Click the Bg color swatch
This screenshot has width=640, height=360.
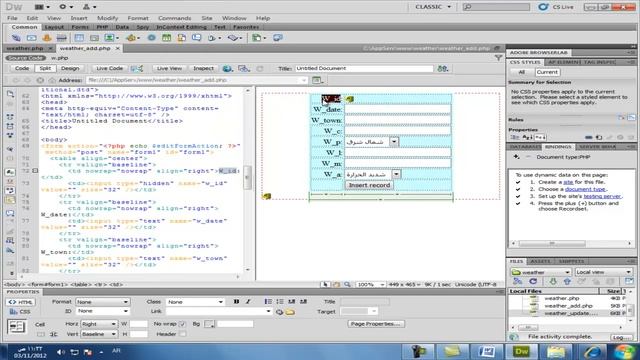[x=209, y=324]
